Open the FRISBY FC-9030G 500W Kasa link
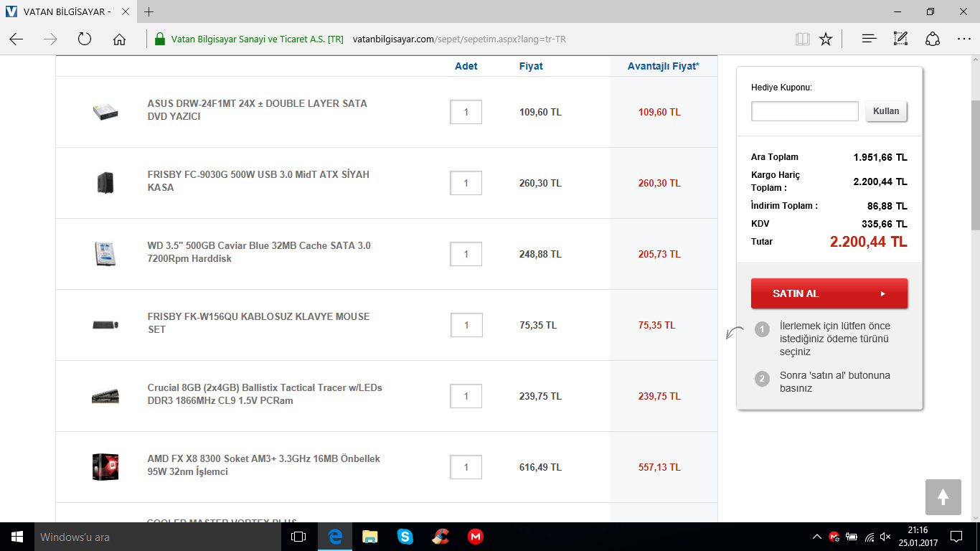This screenshot has height=551, width=980. (258, 181)
